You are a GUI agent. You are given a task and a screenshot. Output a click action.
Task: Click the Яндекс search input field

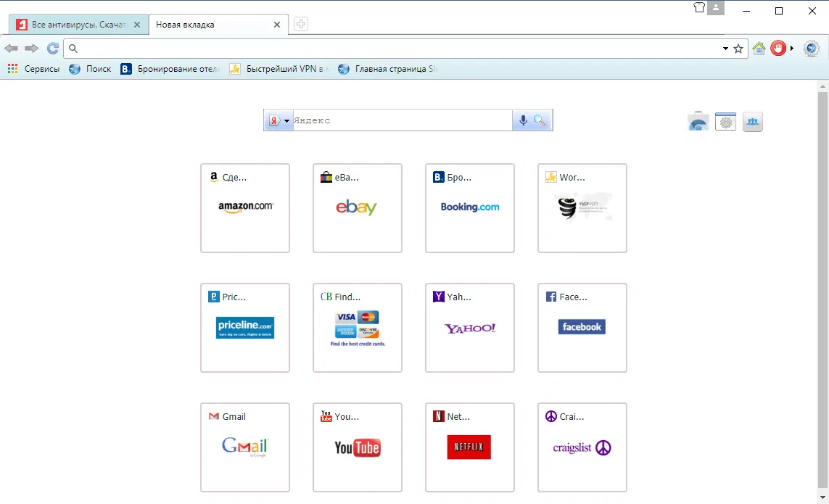tap(402, 120)
